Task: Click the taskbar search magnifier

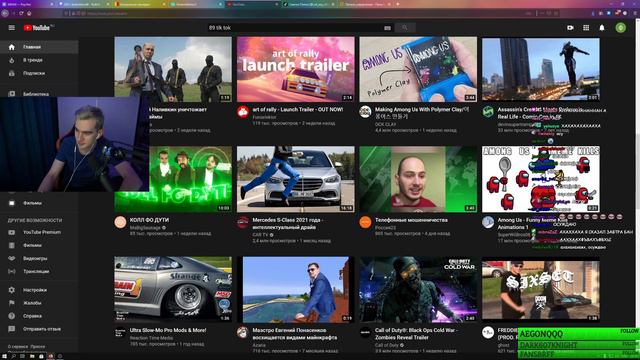Action: coord(13,356)
